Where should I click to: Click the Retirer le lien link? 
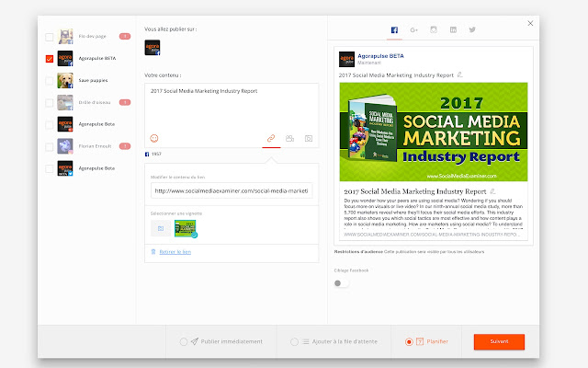pyautogui.click(x=175, y=252)
